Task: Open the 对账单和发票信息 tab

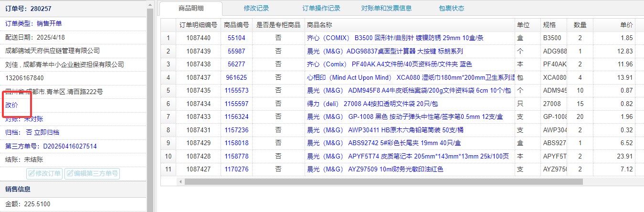Action: tap(386, 8)
